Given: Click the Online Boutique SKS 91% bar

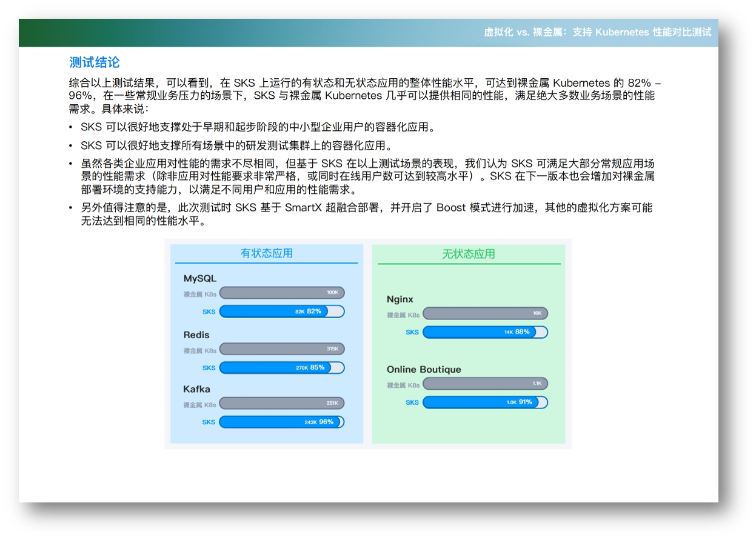Looking at the screenshot, I should (x=485, y=402).
